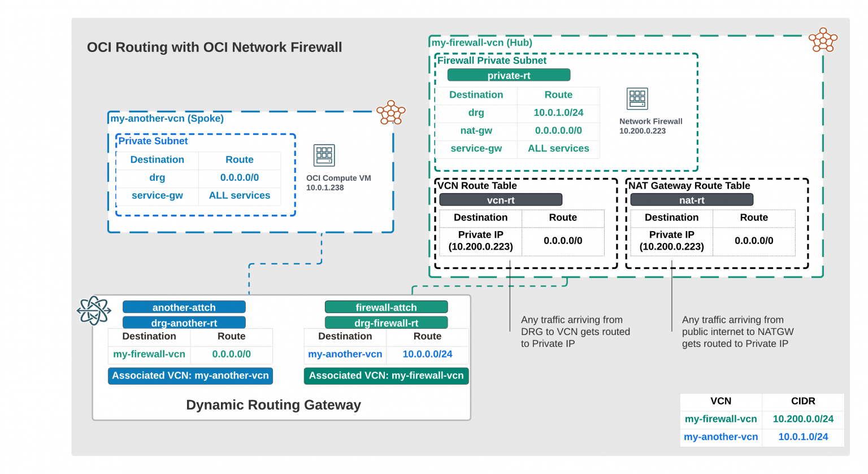
Task: Click the OCI Routing with OCI Network Firewall title
Action: tap(214, 47)
